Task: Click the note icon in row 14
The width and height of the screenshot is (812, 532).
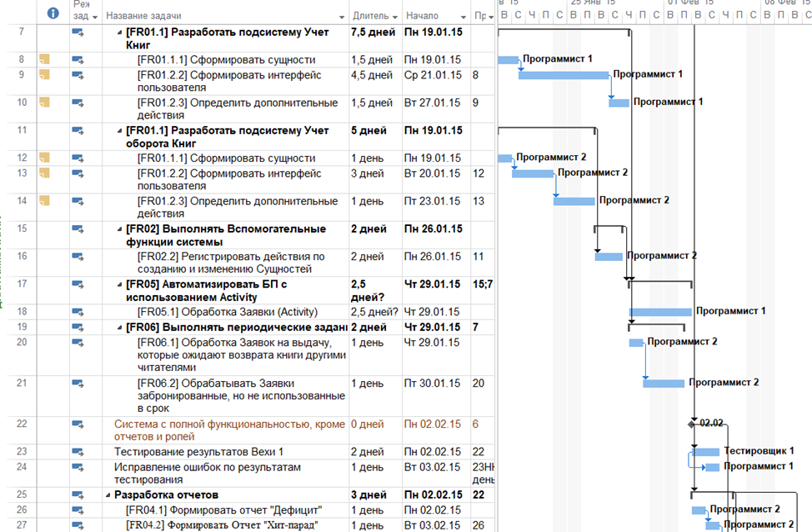Action: pos(44,200)
